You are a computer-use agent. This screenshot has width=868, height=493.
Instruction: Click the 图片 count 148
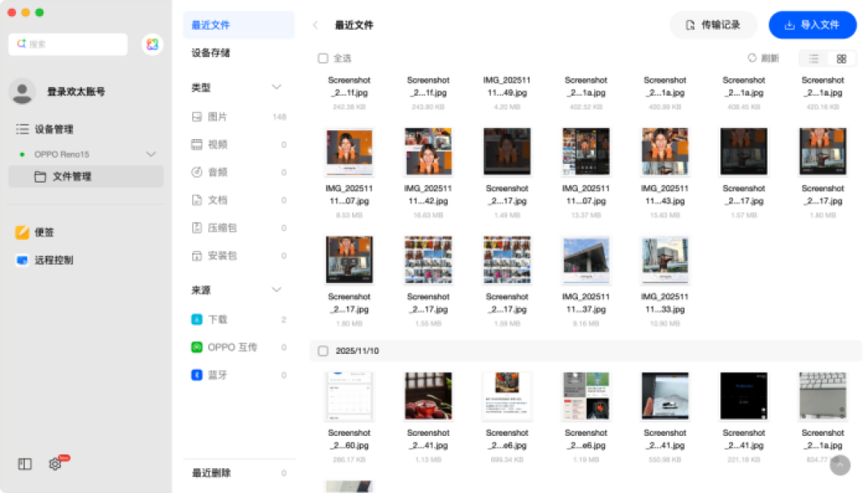pos(280,117)
